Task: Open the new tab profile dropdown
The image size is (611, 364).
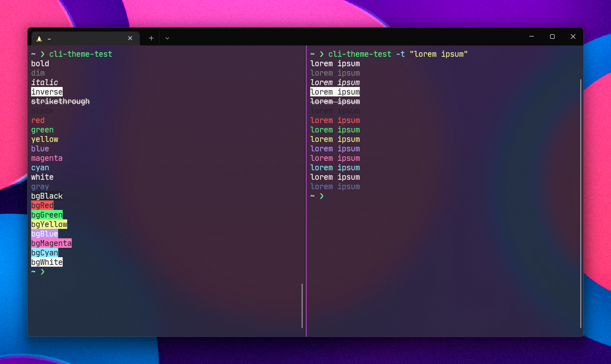Action: pos(167,39)
